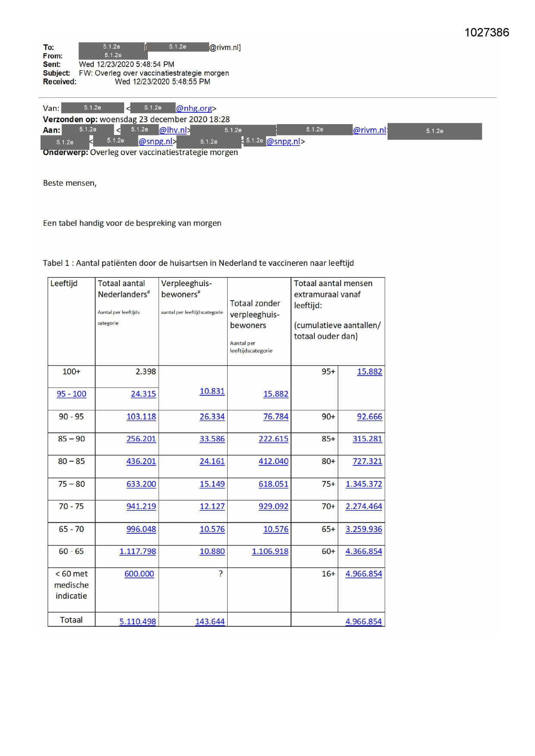Screen dimensions: 535x756
Task: Click the 633.200 link in 75 – 80 row
Action: (x=141, y=484)
